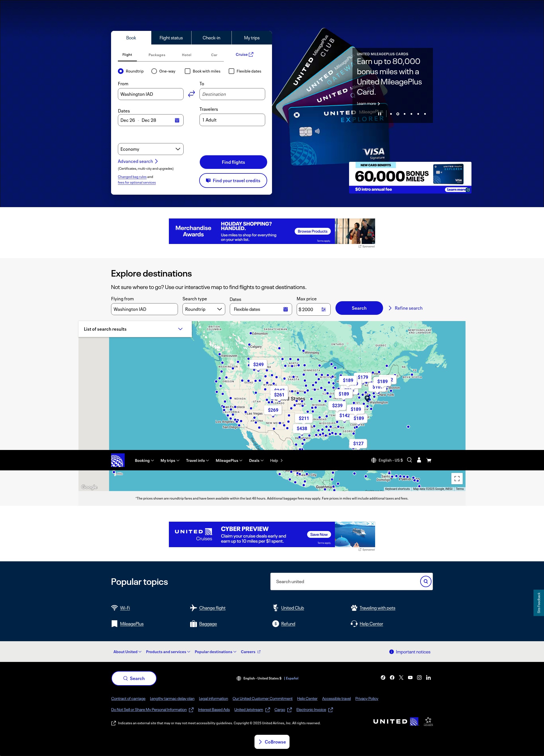Select the One-way radio button
This screenshot has height=756, width=544.
click(154, 71)
